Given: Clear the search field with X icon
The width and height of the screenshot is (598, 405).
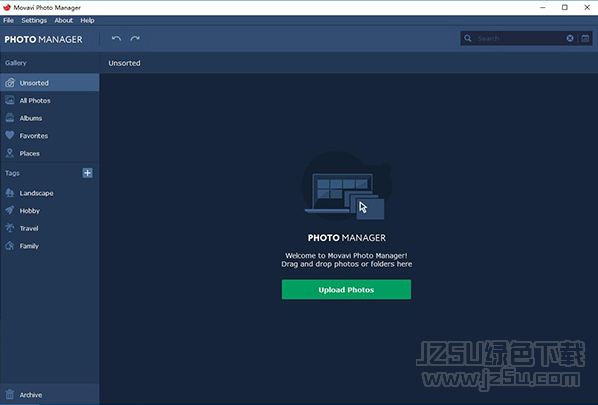Looking at the screenshot, I should (570, 39).
